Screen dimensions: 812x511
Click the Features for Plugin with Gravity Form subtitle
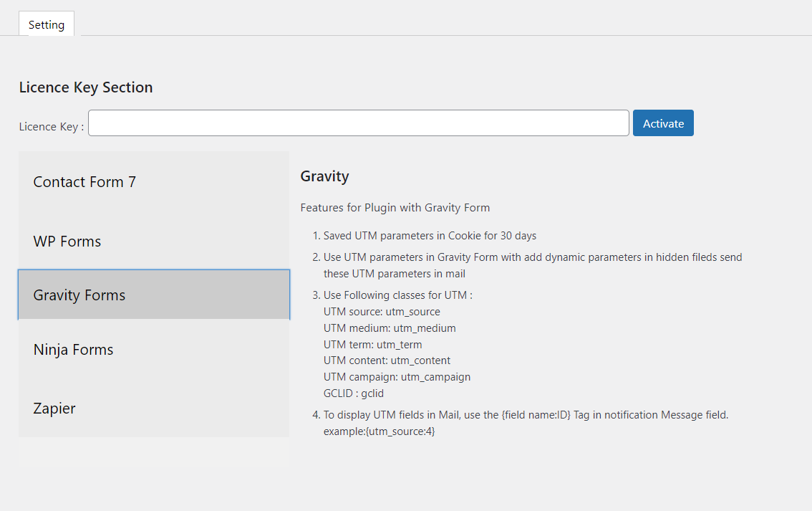[x=395, y=207]
